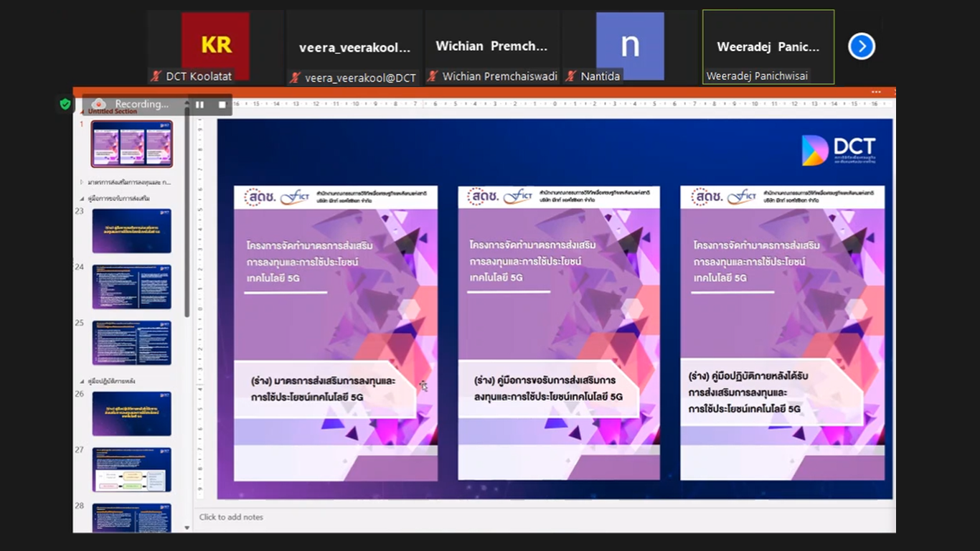Viewport: 980px width, 551px height.
Task: Select slide 26 thumbnail
Action: tap(131, 414)
